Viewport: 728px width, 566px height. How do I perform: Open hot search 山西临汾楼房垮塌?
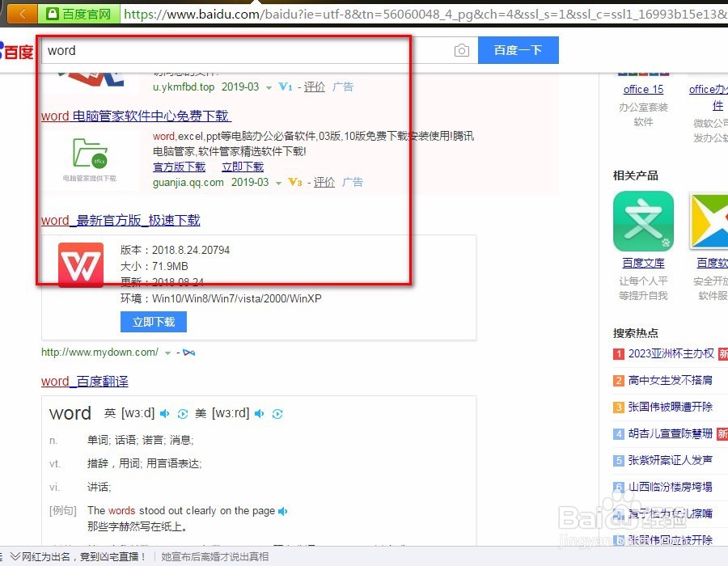tap(671, 487)
